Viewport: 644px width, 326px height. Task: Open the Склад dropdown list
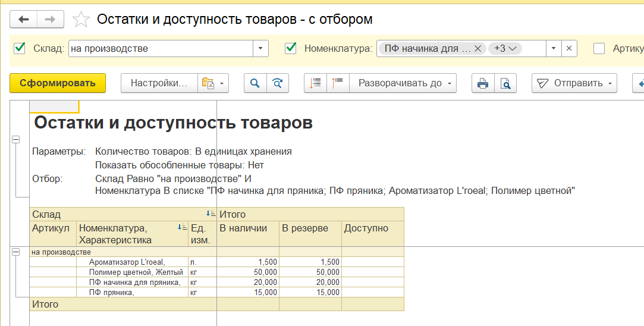point(261,48)
